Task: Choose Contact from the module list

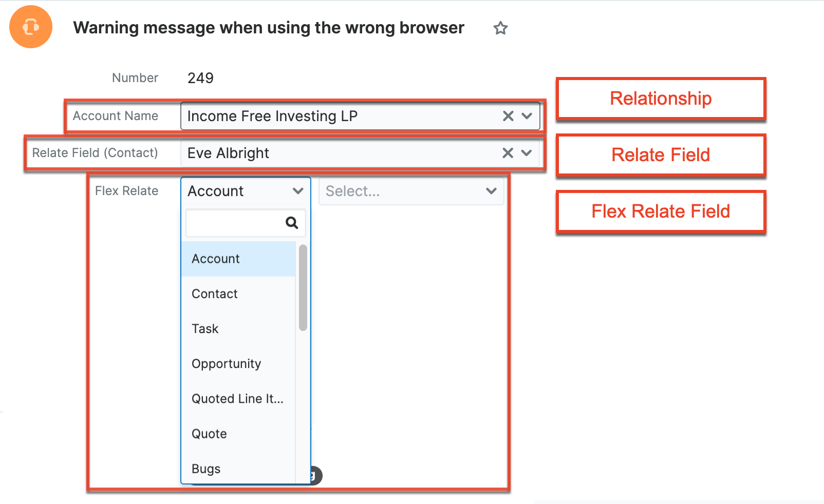Action: tap(215, 294)
